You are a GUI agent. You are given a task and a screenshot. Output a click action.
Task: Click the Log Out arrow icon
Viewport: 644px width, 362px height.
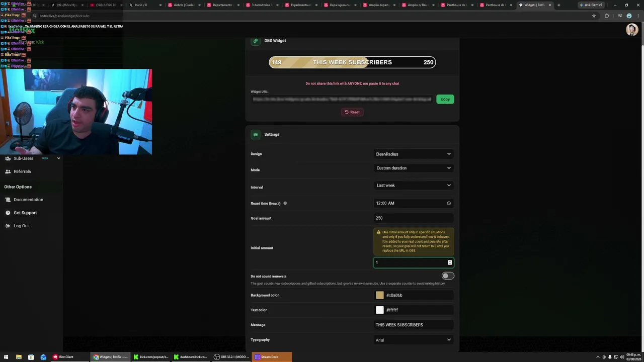8,226
